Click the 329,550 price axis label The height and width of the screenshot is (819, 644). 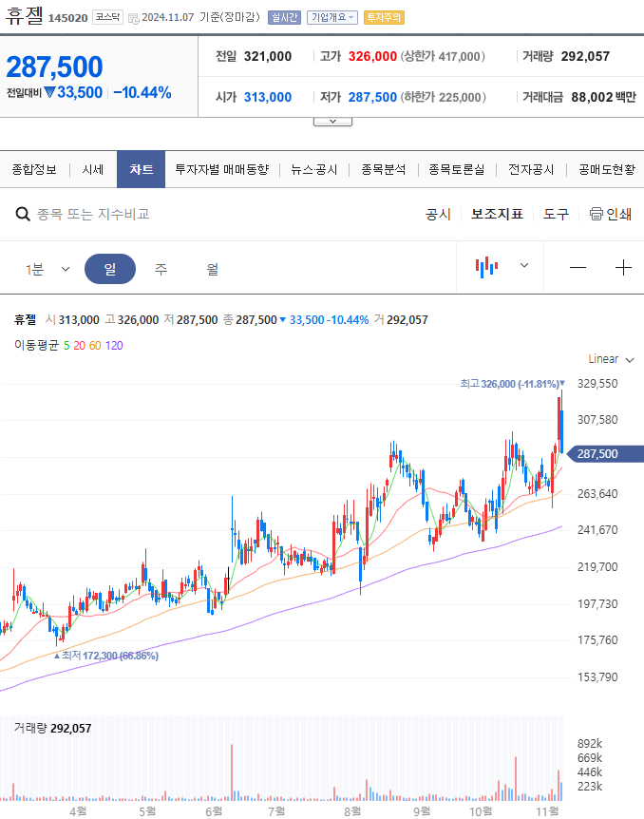point(597,384)
